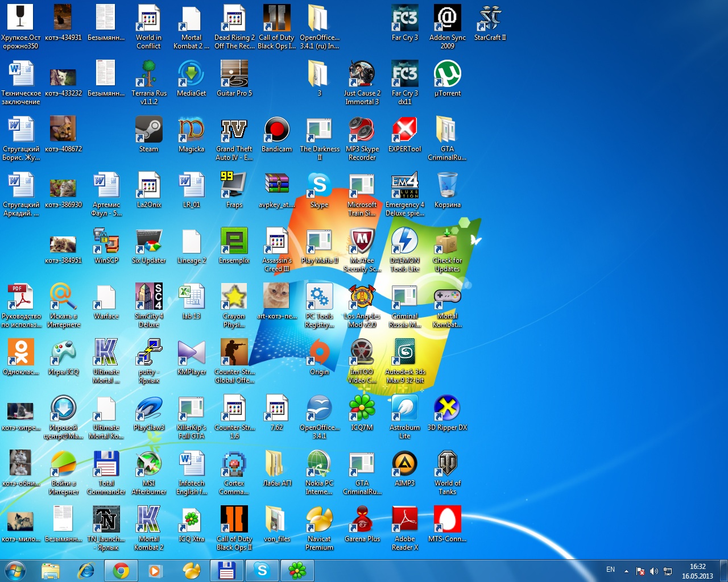Select the Astroburn Lite shortcut
The image size is (728, 582).
[x=404, y=417]
